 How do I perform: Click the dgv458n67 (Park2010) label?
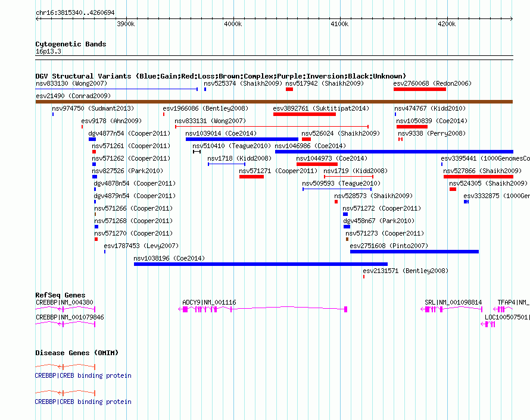pos(379,221)
